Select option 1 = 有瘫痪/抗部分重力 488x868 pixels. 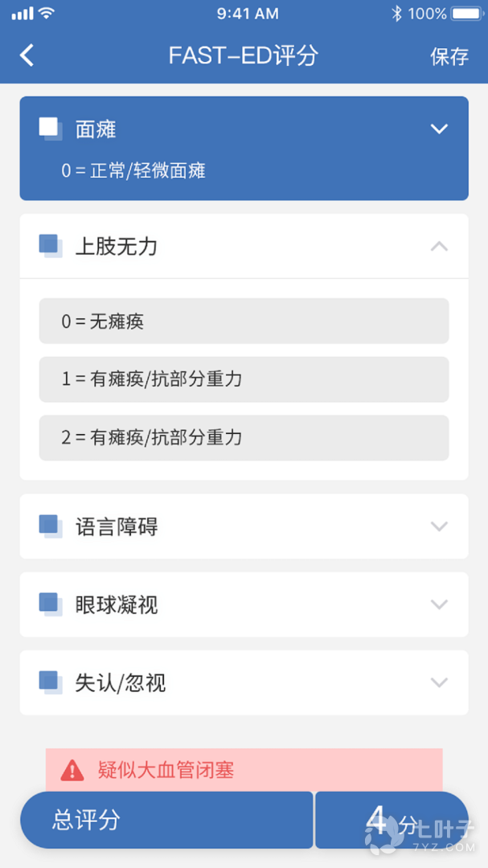(244, 379)
